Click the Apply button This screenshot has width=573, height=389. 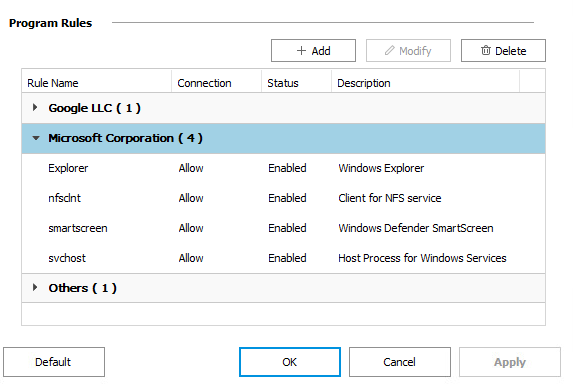[x=510, y=362]
